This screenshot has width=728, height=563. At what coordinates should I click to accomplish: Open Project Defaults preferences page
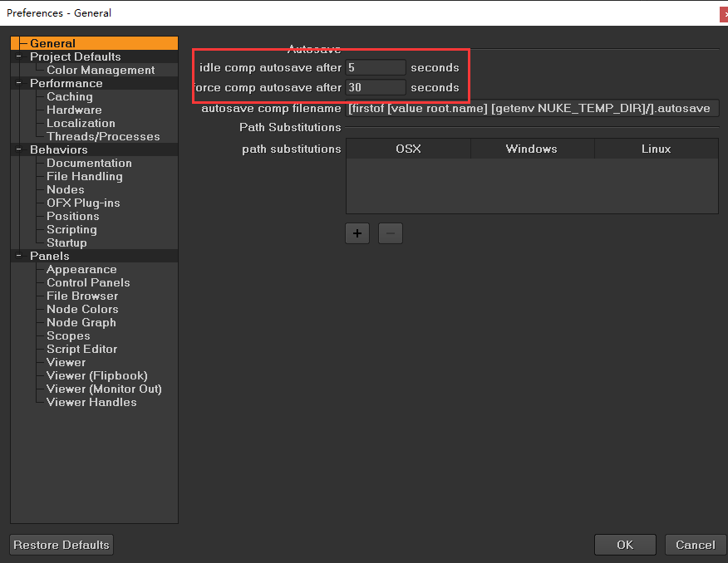point(76,56)
